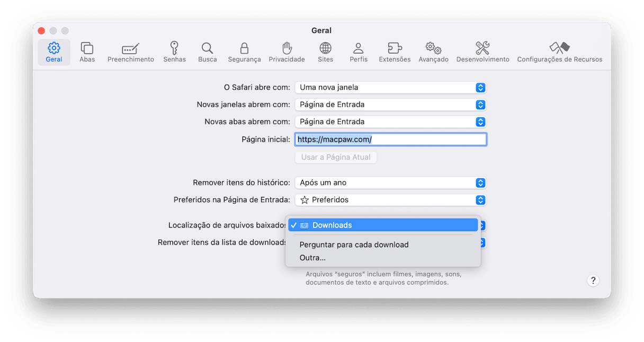
Task: Choose 'Perguntar para cada download' option
Action: click(354, 245)
